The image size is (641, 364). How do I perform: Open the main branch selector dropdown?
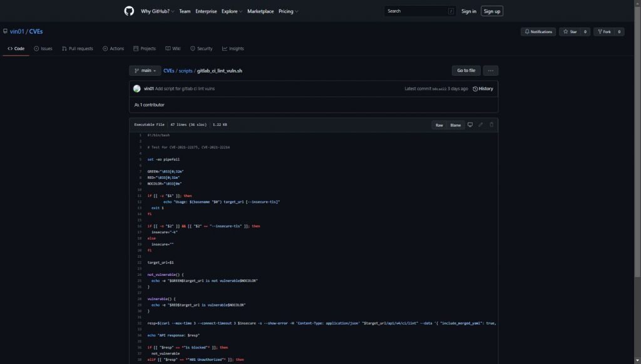click(x=145, y=71)
